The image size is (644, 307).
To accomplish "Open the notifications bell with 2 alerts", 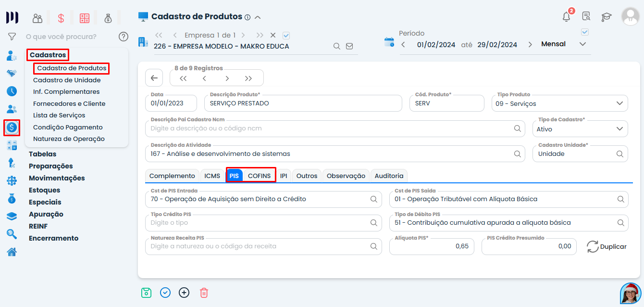I will [x=566, y=16].
